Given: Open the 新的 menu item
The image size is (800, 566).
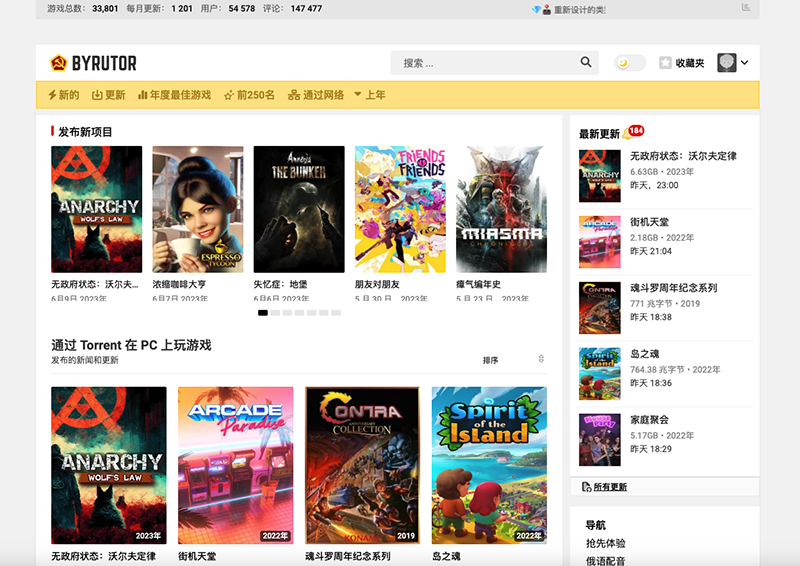Looking at the screenshot, I should click(64, 95).
